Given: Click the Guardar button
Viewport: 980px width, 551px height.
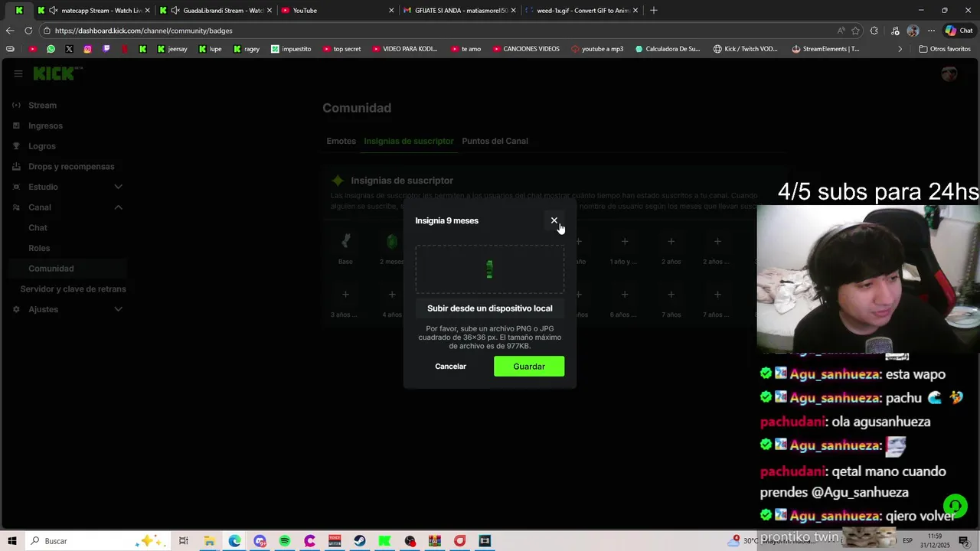Looking at the screenshot, I should (x=529, y=367).
